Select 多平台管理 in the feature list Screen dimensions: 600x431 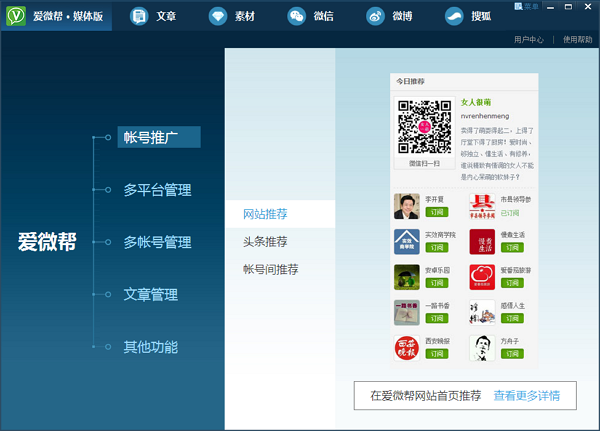[157, 189]
